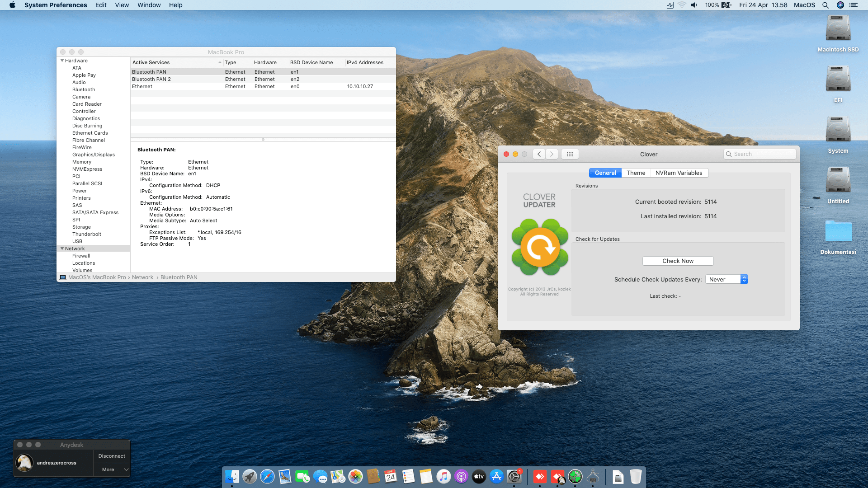The width and height of the screenshot is (868, 488).
Task: Open the Window menu in the menu bar
Action: [x=149, y=5]
